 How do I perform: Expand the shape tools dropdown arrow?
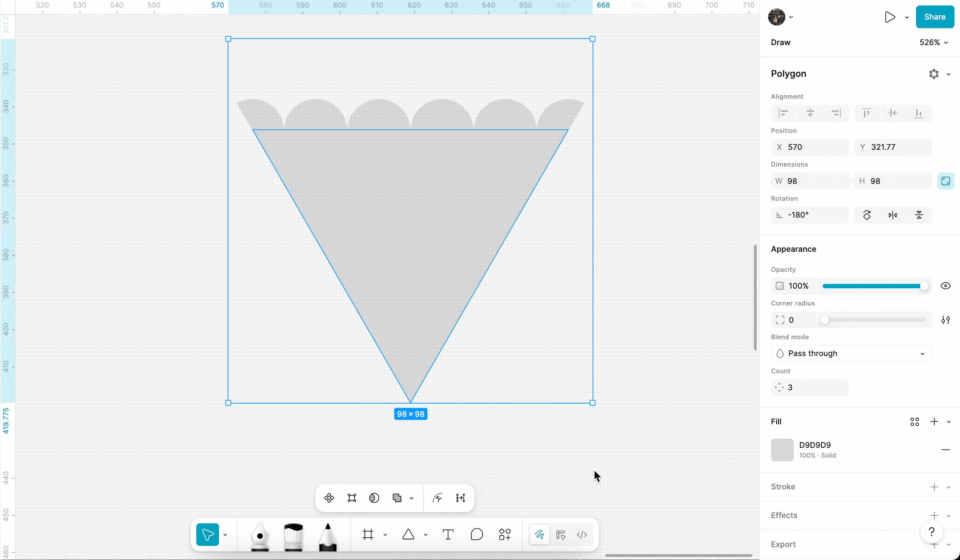425,535
